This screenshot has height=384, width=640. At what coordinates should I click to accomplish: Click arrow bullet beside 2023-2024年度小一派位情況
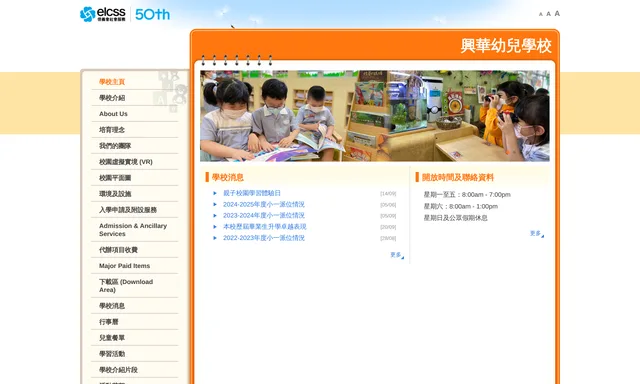215,215
